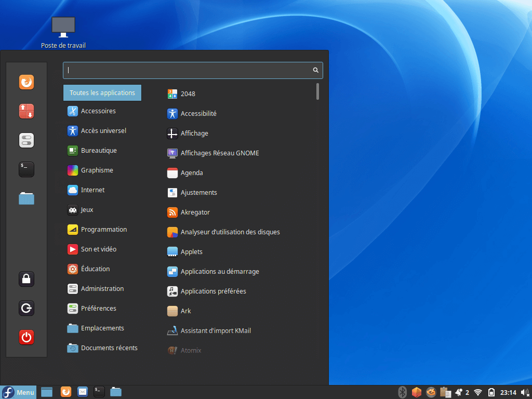Click the orange box tray icon
This screenshot has width=532, height=399.
416,393
